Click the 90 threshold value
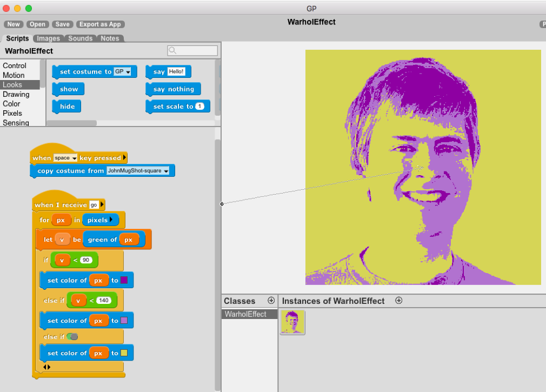Screen dimensions: 546x392 pos(86,260)
